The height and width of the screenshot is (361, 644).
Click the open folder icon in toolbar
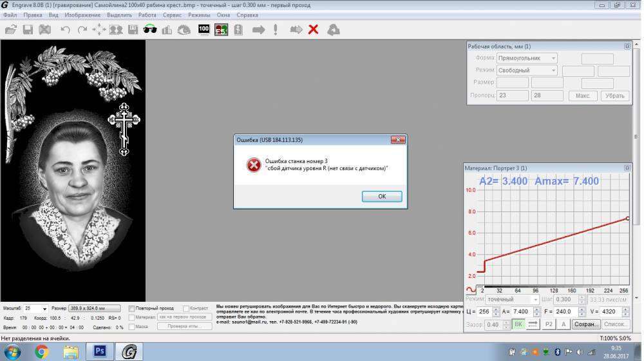click(x=11, y=30)
